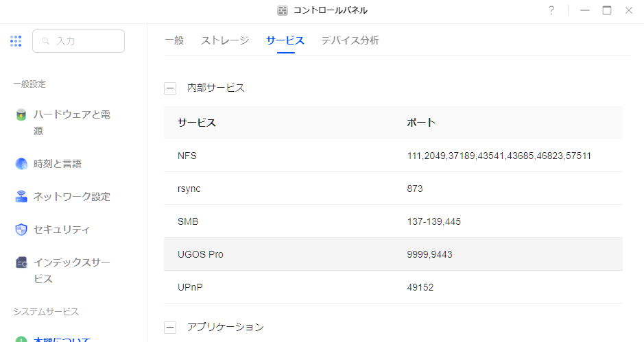Click the apps grid launcher icon

16,41
